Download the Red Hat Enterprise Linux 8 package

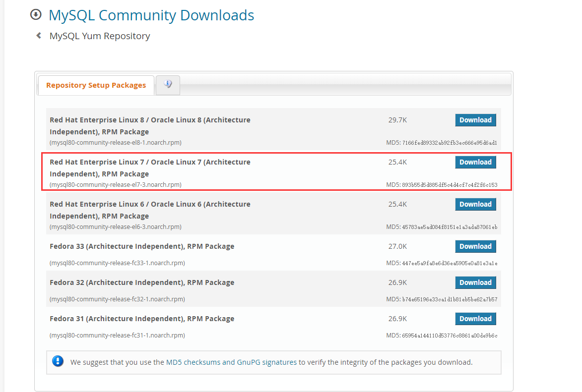[x=475, y=120]
